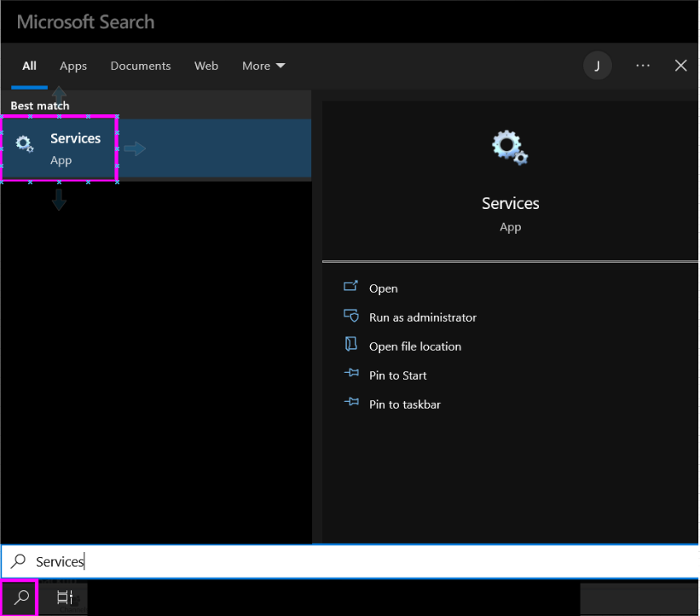Click the search box containing Services
The image size is (700, 616).
pyautogui.click(x=350, y=561)
